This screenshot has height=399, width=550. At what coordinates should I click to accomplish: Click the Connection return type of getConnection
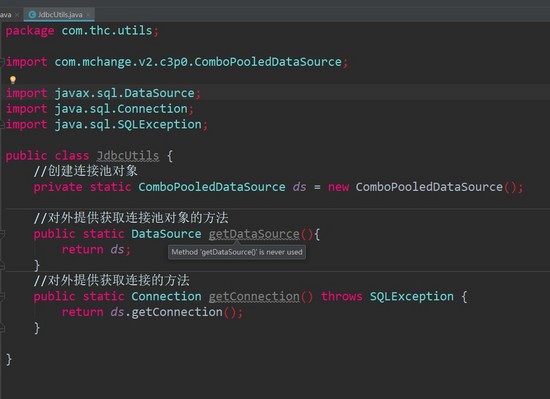[x=166, y=297]
